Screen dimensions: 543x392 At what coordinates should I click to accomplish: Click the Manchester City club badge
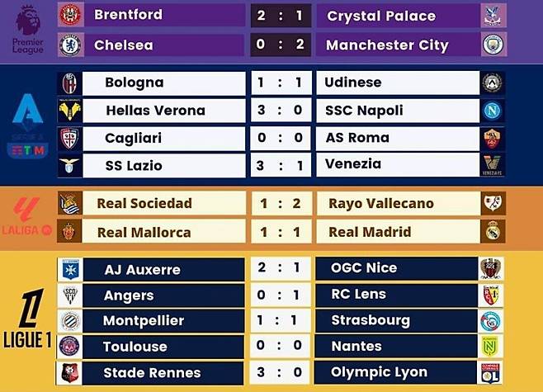click(x=493, y=45)
